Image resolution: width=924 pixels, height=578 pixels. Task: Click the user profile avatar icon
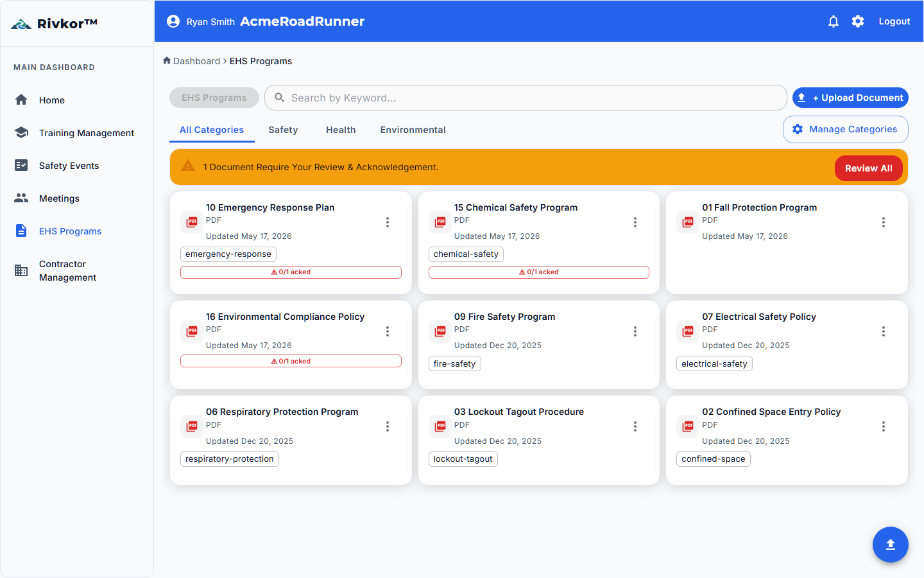pos(173,21)
